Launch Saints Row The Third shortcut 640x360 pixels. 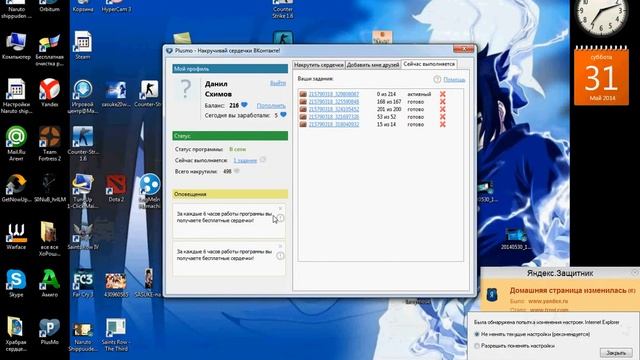pyautogui.click(x=116, y=335)
